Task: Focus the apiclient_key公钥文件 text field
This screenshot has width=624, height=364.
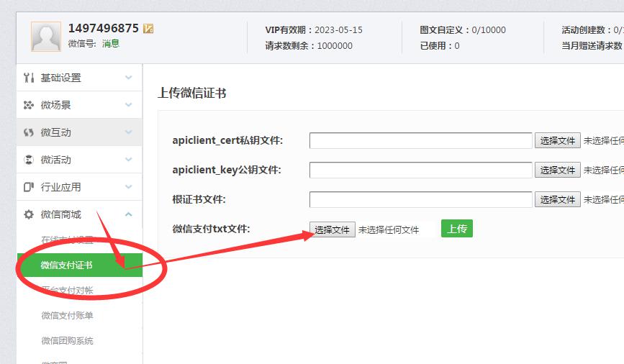Action: (x=421, y=170)
